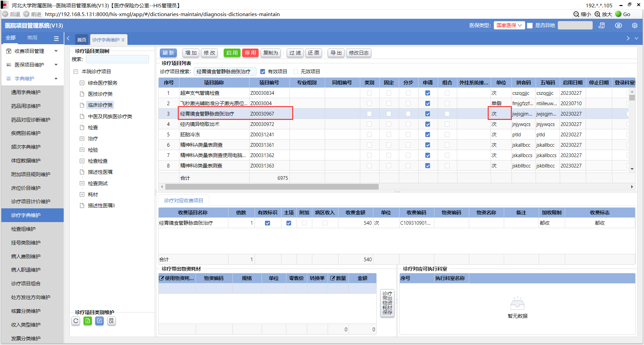Collapse the 字典维护 menu chevron
The width and height of the screenshot is (644, 345).
click(56, 79)
